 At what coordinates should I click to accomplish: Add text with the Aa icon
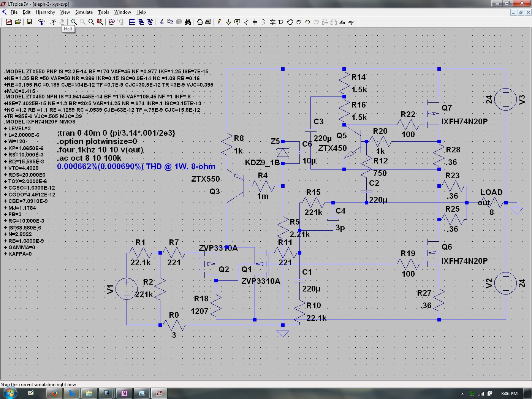click(342, 22)
